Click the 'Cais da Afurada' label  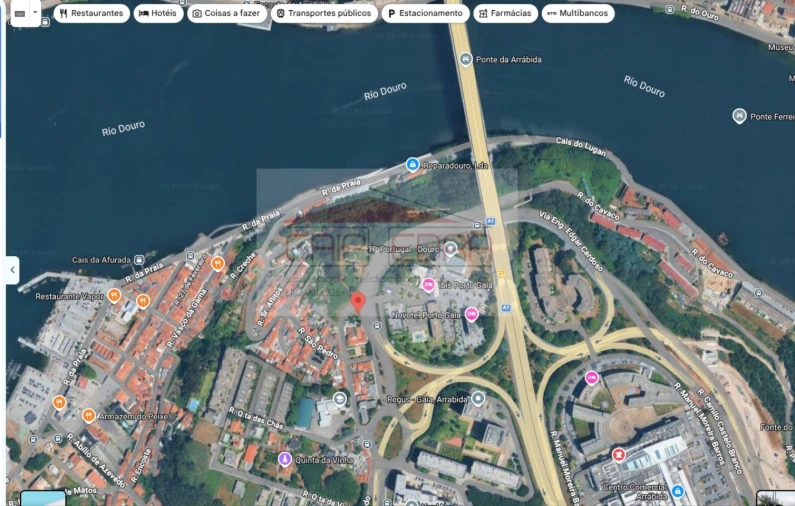101,260
